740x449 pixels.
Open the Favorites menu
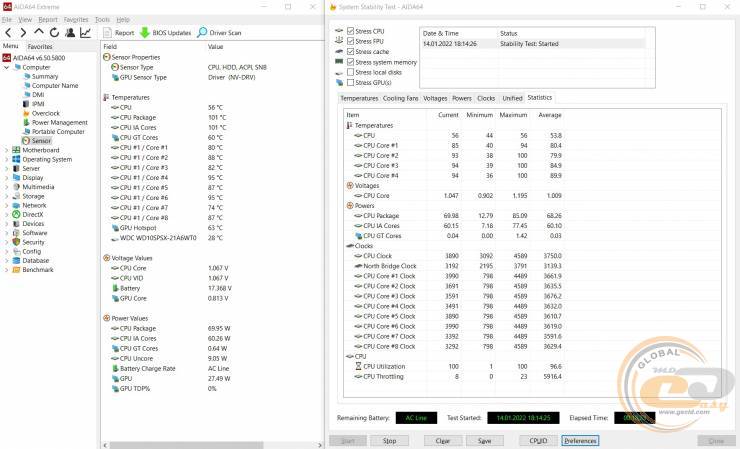(76, 20)
